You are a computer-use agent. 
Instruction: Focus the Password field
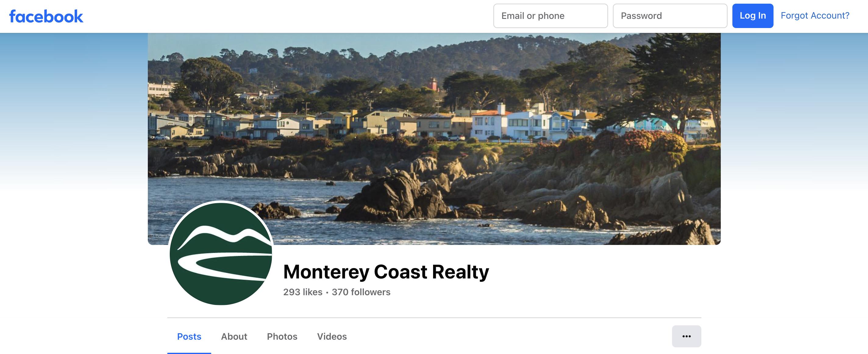(670, 16)
